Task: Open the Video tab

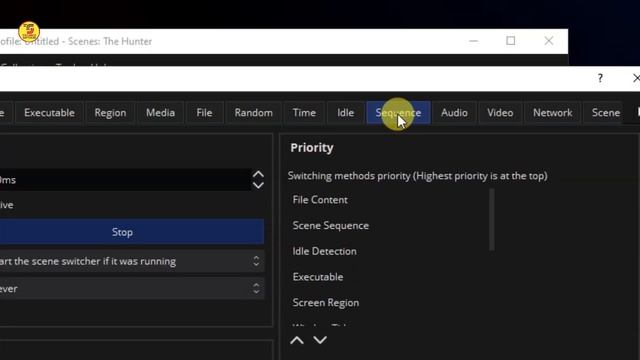Action: click(500, 113)
